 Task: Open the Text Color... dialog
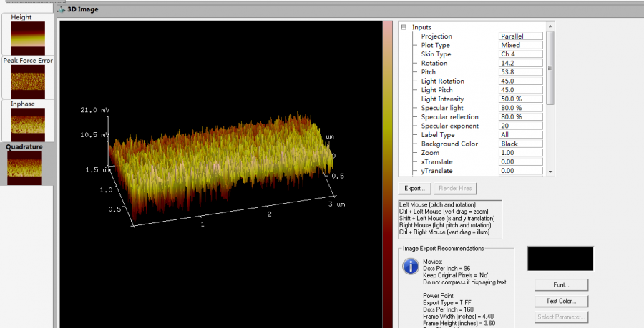pyautogui.click(x=561, y=301)
